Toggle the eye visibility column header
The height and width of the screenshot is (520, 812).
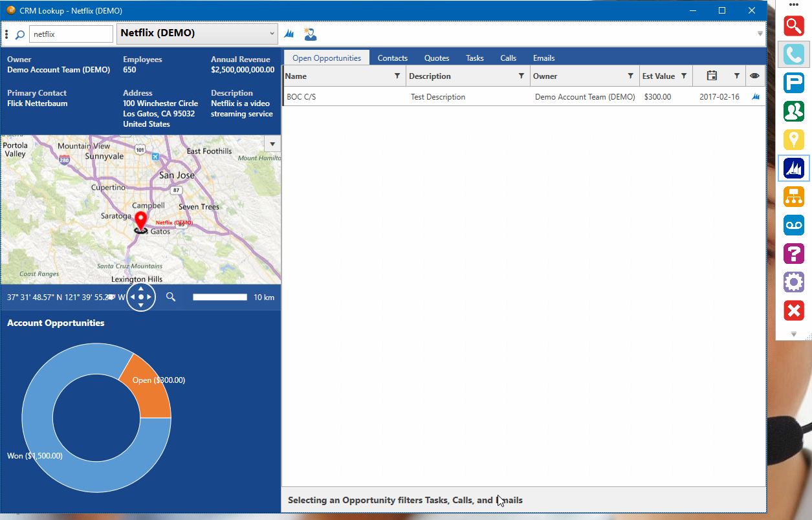[754, 76]
